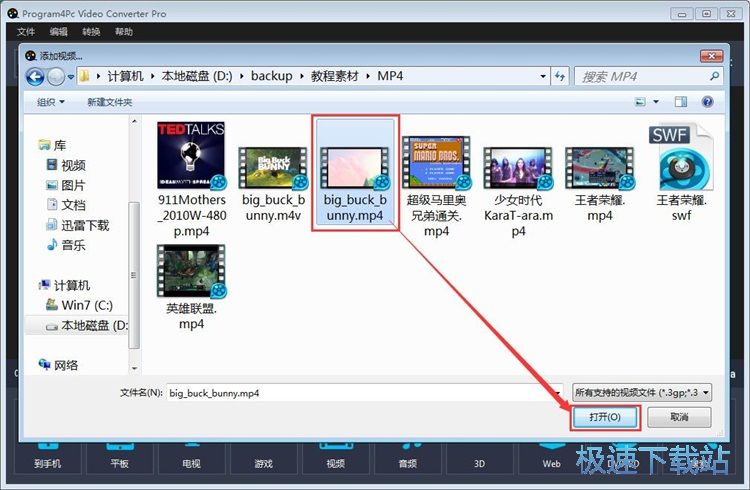Change view with the view icon
Viewport: 750px width, 490px height.
click(640, 101)
